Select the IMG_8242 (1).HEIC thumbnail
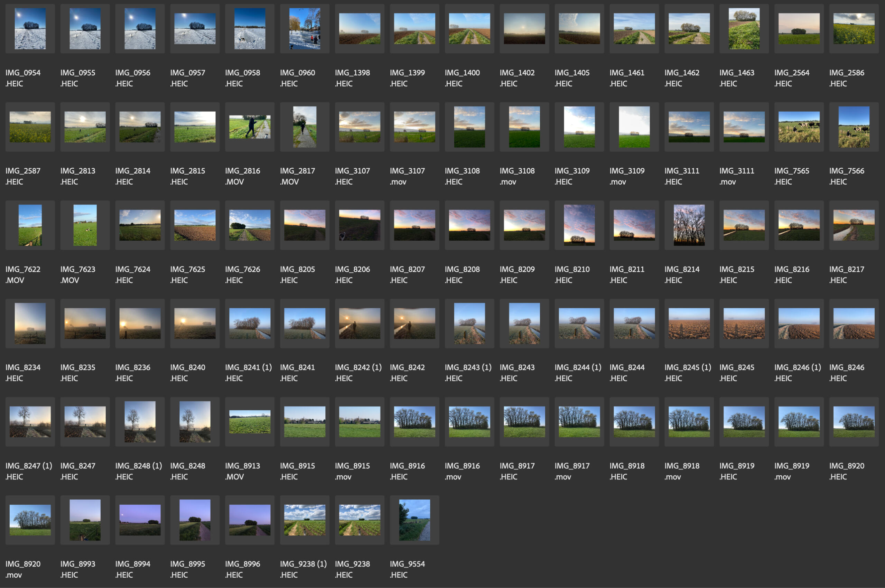This screenshot has width=885, height=588. (x=359, y=323)
